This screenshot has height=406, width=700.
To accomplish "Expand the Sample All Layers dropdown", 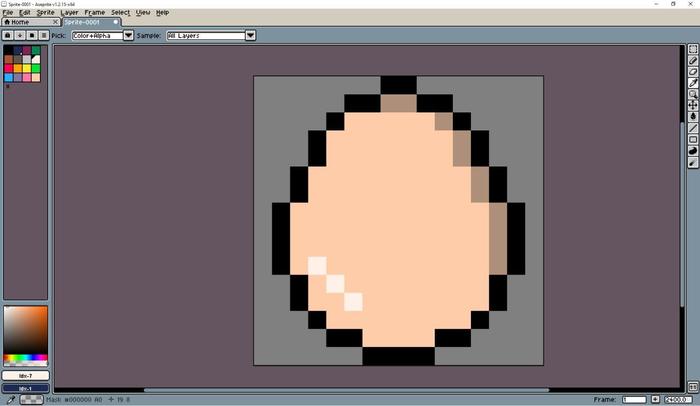I will click(250, 35).
